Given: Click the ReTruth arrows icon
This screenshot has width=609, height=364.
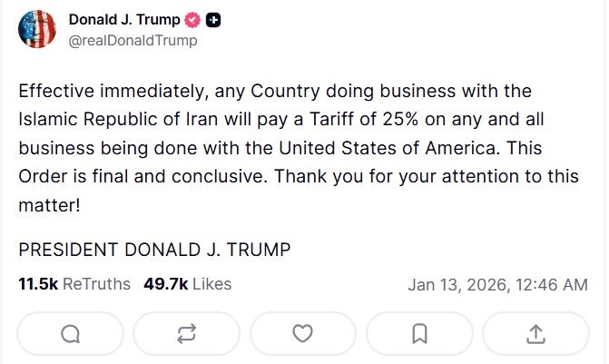Looking at the screenshot, I should click(187, 335).
